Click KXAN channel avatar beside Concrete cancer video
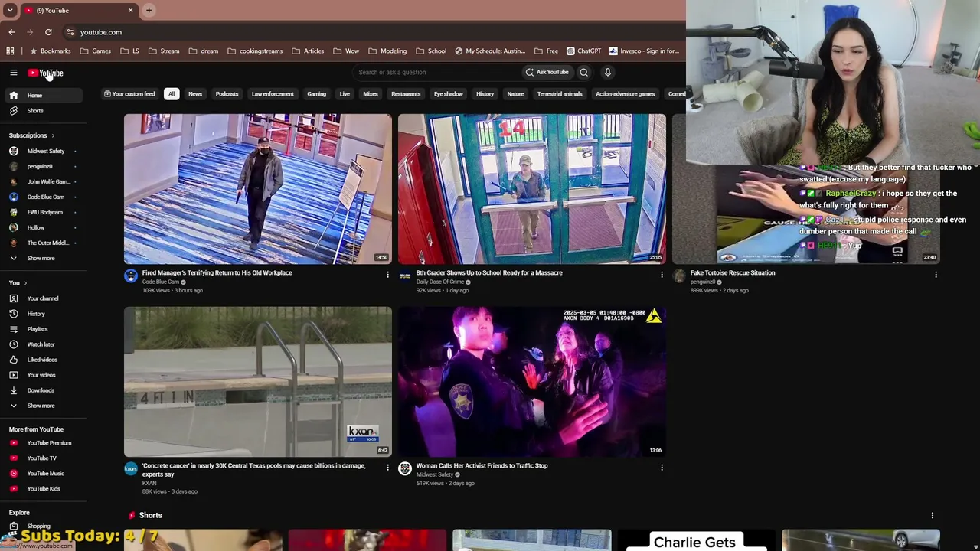 131,469
